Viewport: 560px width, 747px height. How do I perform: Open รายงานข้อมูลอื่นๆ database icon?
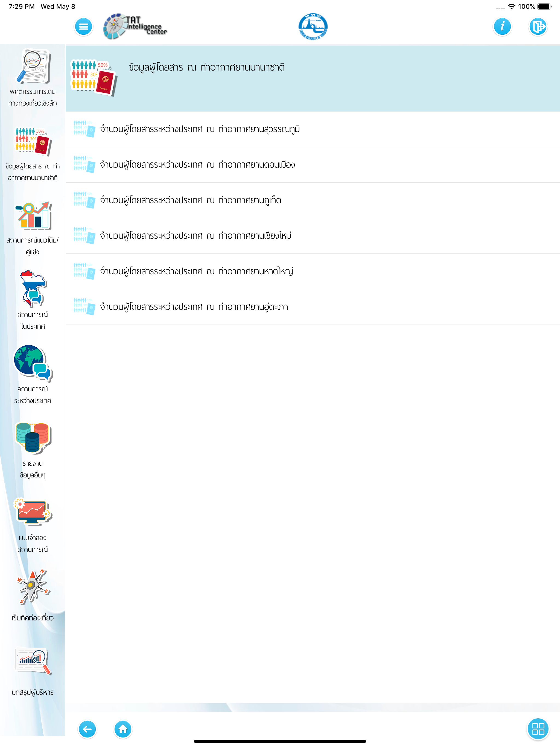33,438
